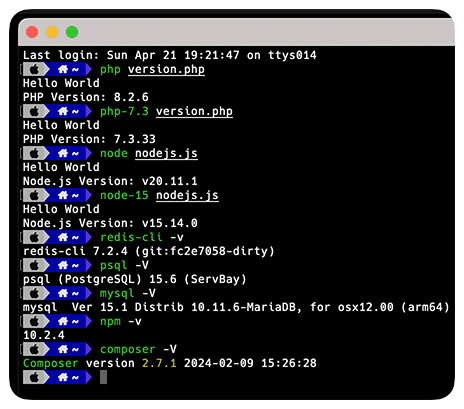Screen dimensions: 464x409
Task: Click the gray cursor block on the empty prompt
Action: pos(103,377)
